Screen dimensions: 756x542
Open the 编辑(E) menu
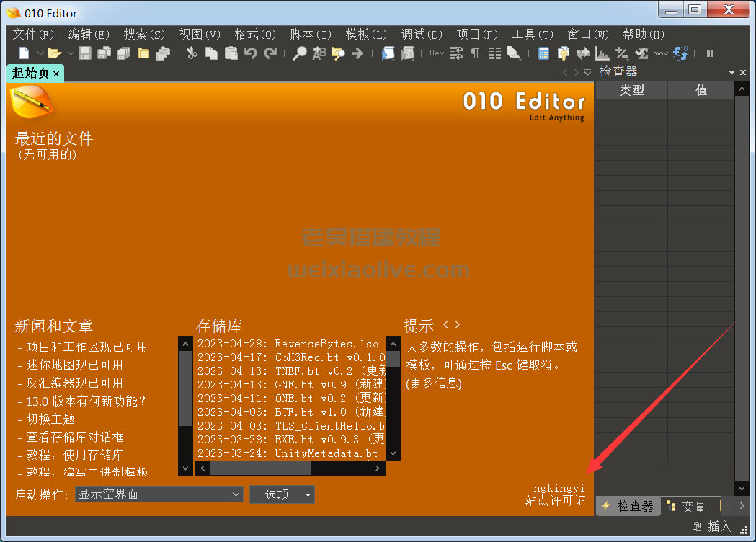89,35
